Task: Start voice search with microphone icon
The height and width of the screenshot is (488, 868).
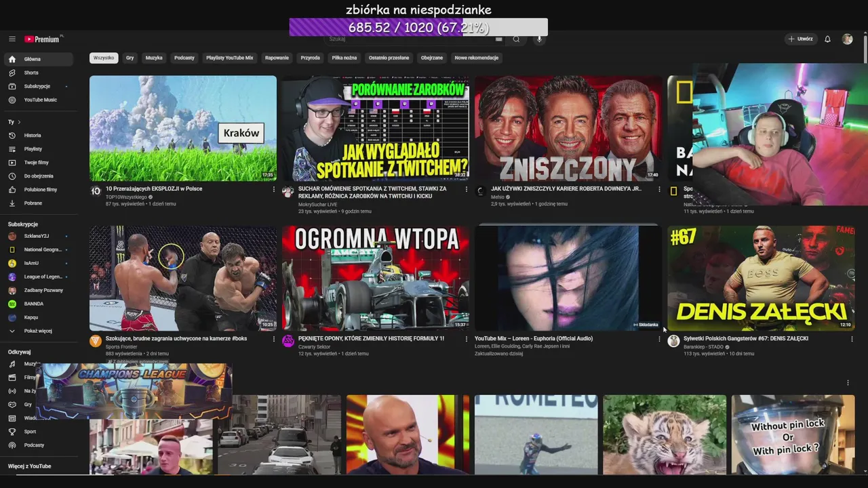Action: 540,39
